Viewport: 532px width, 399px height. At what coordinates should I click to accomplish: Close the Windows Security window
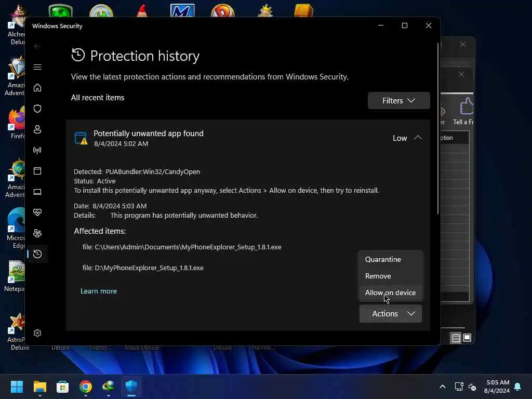pyautogui.click(x=429, y=25)
